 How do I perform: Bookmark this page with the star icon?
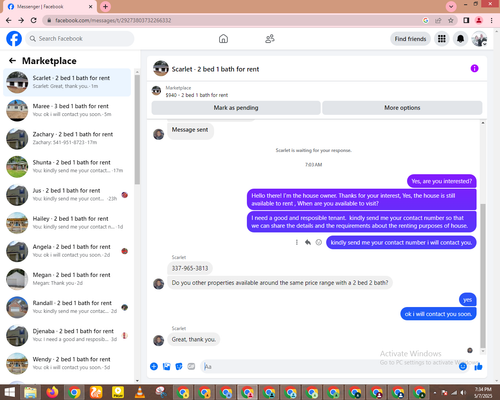pos(451,20)
